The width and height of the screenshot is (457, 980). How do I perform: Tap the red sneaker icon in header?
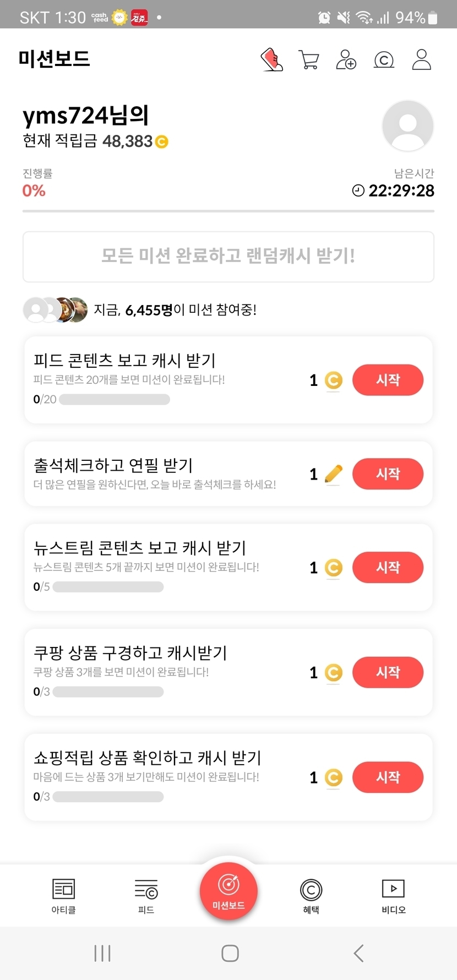(x=271, y=59)
